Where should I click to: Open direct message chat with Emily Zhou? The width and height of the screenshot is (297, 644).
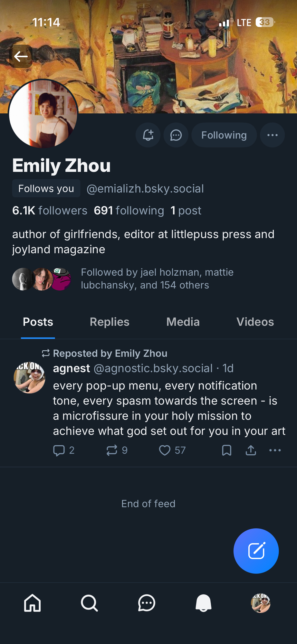coord(176,135)
